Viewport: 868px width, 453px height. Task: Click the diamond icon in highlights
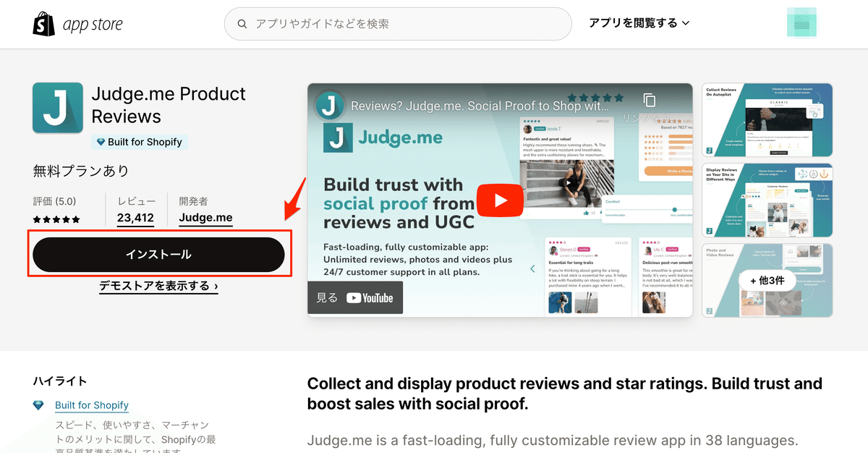pos(38,405)
